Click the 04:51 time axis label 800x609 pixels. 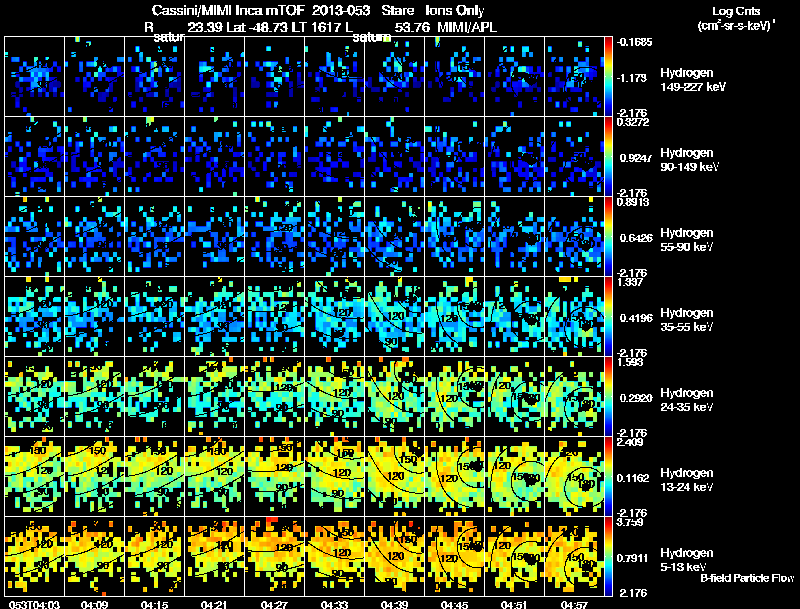(x=514, y=605)
